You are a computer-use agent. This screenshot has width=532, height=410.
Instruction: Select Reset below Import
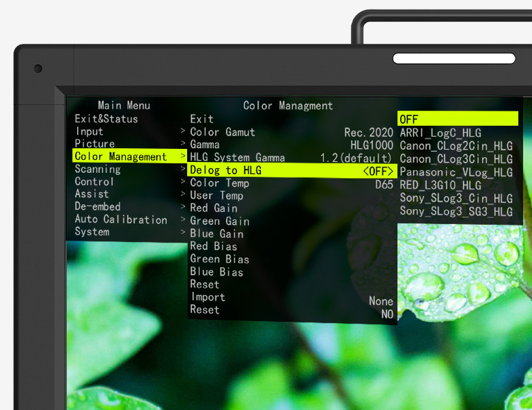pos(205,310)
